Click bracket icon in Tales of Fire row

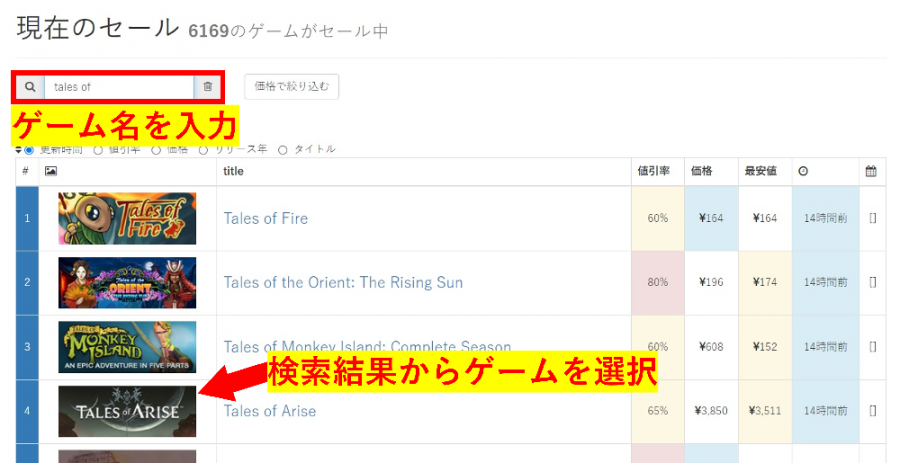(872, 218)
